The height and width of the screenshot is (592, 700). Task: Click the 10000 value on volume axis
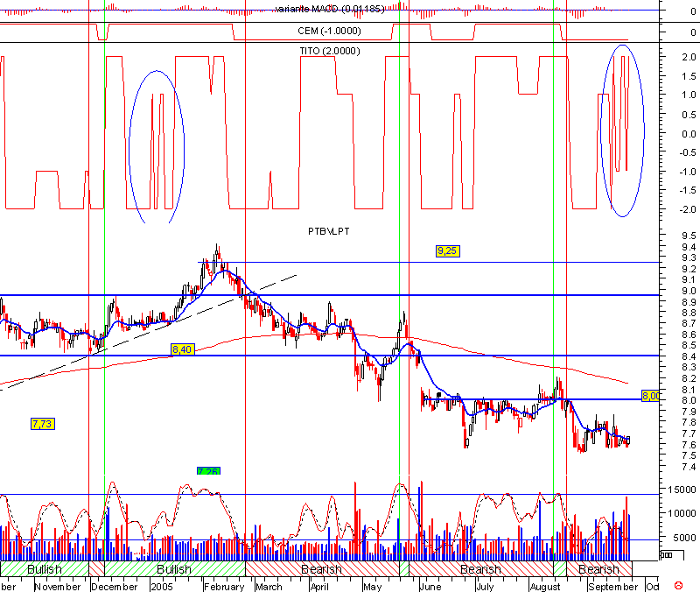pos(682,514)
